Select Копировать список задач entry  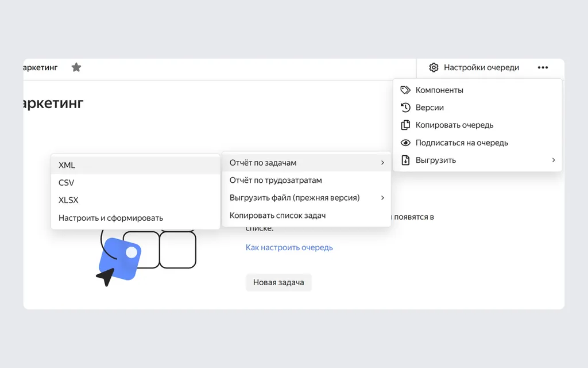click(x=307, y=216)
